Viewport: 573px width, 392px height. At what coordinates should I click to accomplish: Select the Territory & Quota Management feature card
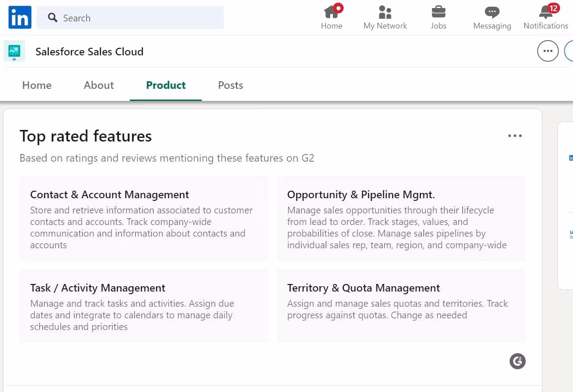(x=401, y=305)
